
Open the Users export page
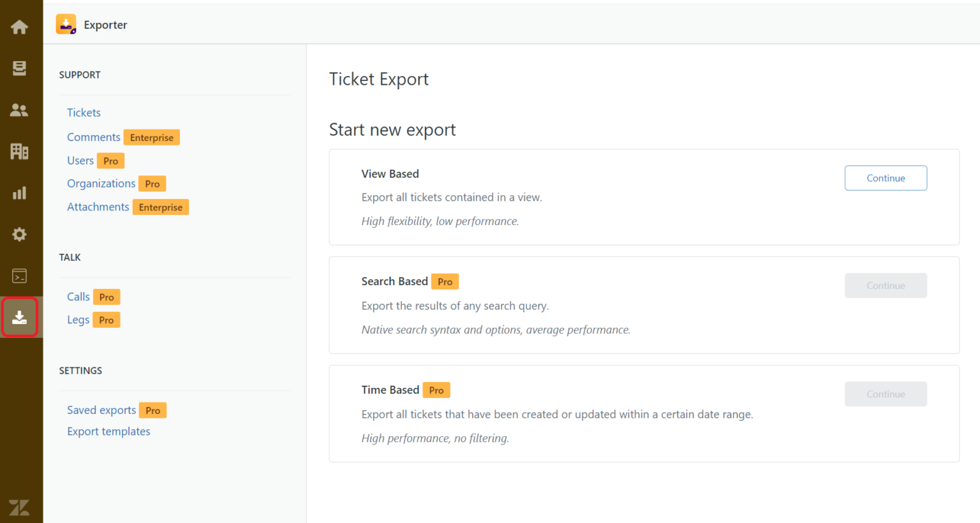80,160
